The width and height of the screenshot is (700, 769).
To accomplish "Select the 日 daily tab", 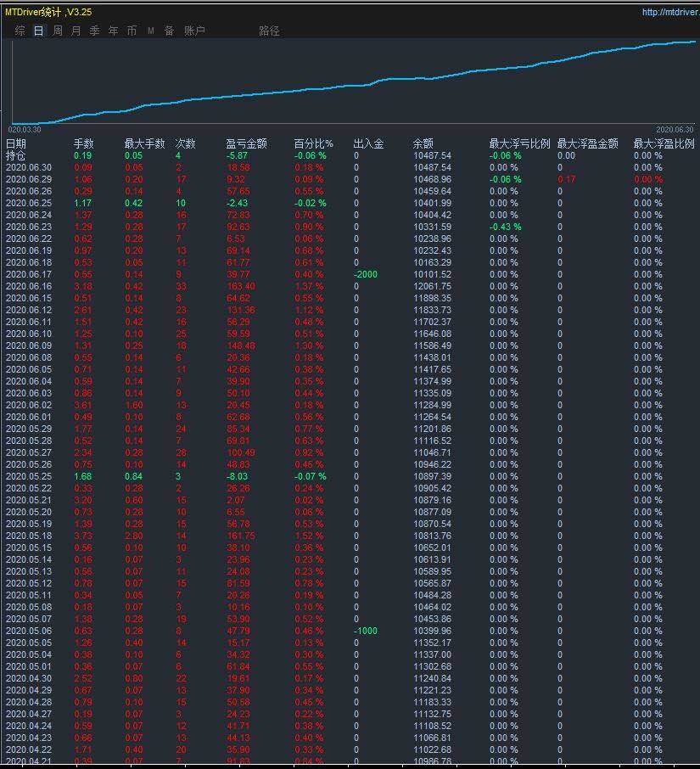I will 39,31.
